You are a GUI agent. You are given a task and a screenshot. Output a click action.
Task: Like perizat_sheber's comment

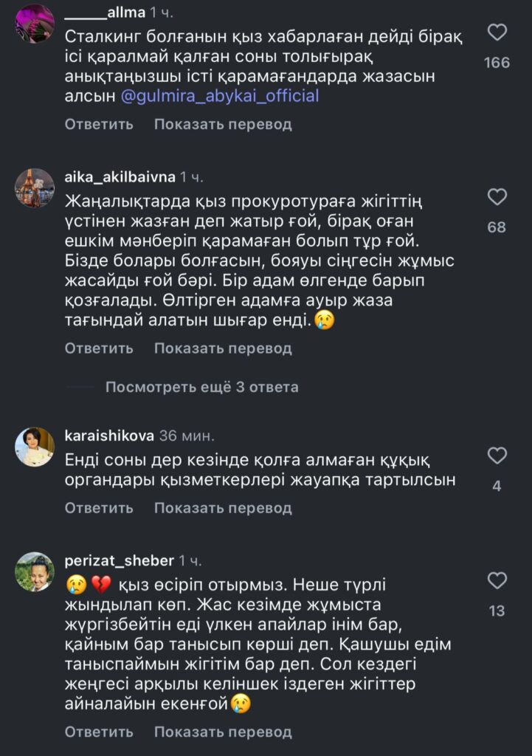[498, 581]
